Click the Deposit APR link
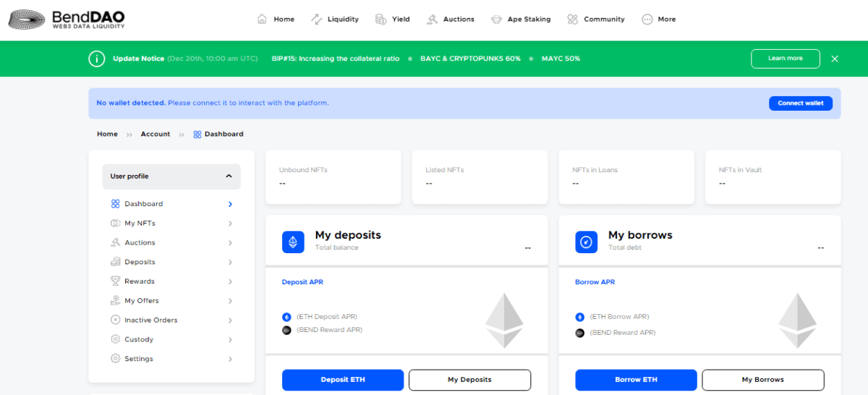This screenshot has width=868, height=395. click(302, 282)
